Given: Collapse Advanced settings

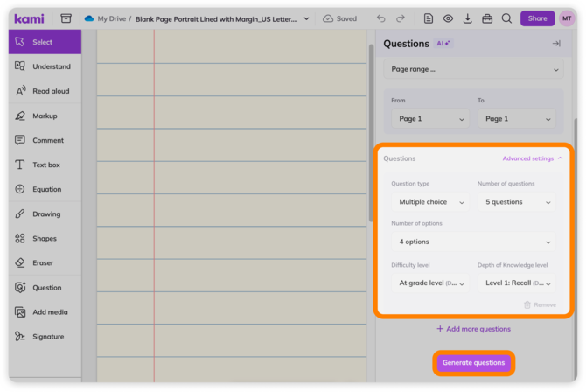Looking at the screenshot, I should click(x=532, y=158).
